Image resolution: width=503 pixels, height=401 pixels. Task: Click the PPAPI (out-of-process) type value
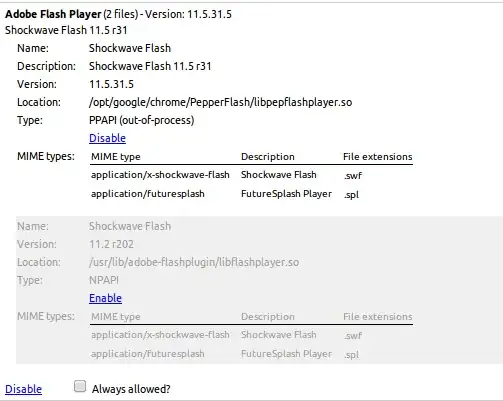(141, 120)
